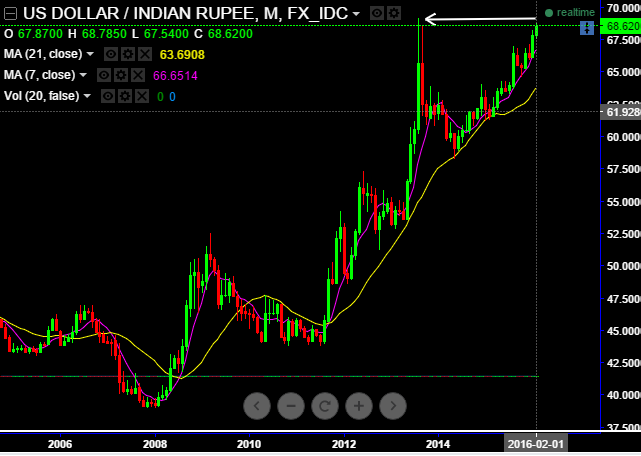The height and width of the screenshot is (456, 641).
Task: Click the open value 67.8700
Action: pyautogui.click(x=40, y=34)
